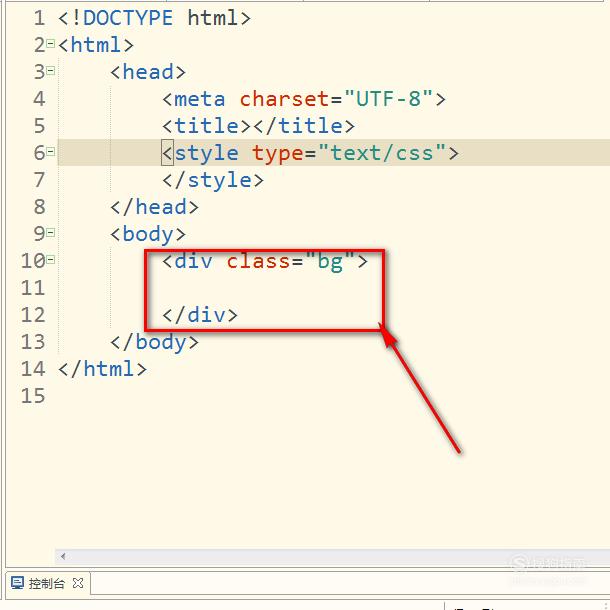The width and height of the screenshot is (610, 610).
Task: Collapse the body fold marker on line 9
Action: 51,233
